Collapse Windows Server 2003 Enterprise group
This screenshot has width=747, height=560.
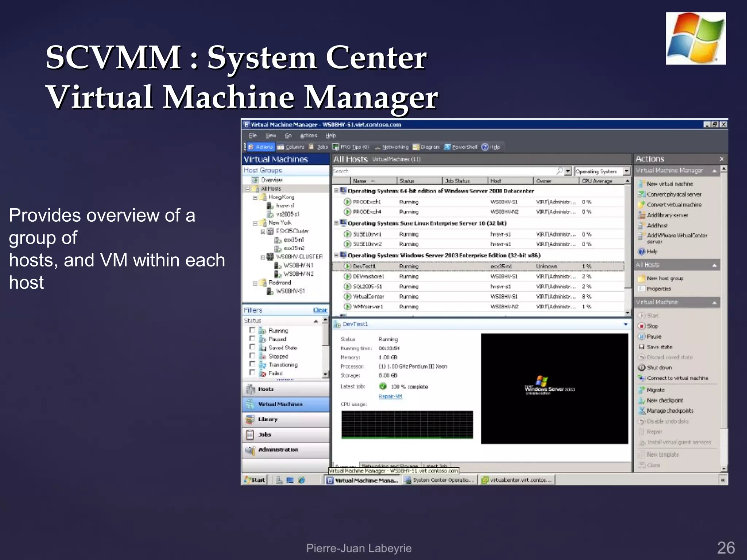(336, 255)
